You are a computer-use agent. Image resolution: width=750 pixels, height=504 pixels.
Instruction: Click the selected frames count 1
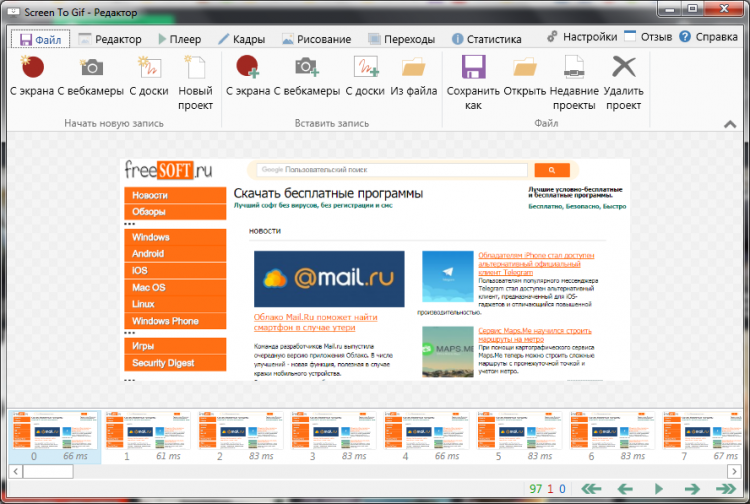550,489
